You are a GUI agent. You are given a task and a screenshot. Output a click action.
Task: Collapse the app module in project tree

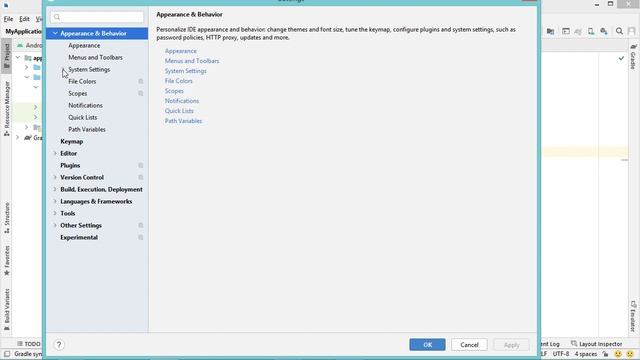(x=18, y=58)
